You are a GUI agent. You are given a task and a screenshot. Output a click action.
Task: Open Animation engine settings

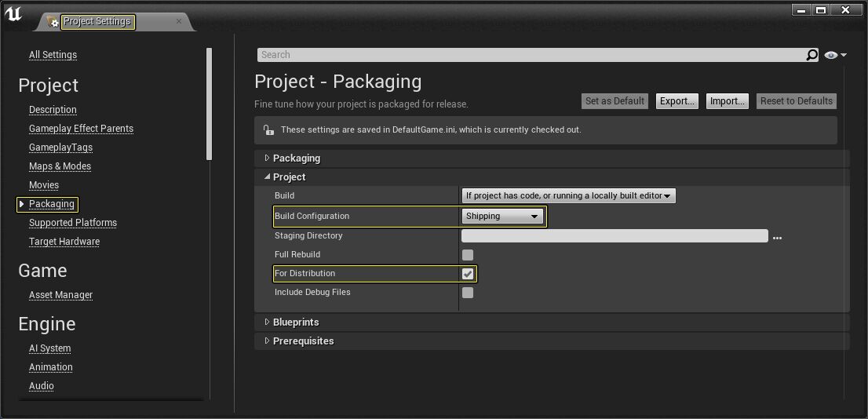point(51,367)
